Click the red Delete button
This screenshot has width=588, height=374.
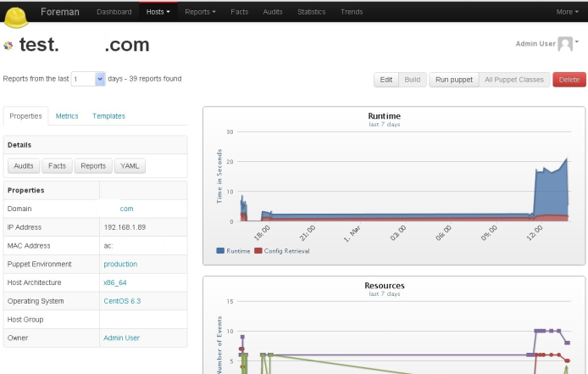[x=569, y=80]
